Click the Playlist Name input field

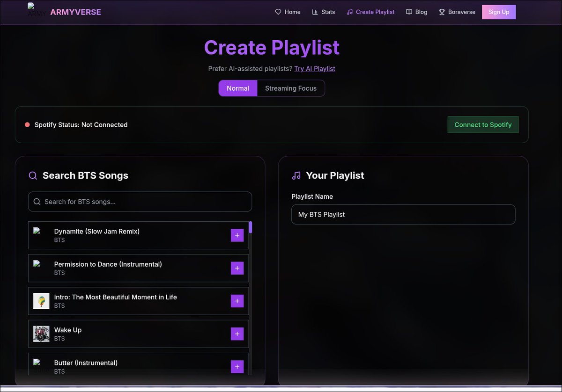point(403,214)
